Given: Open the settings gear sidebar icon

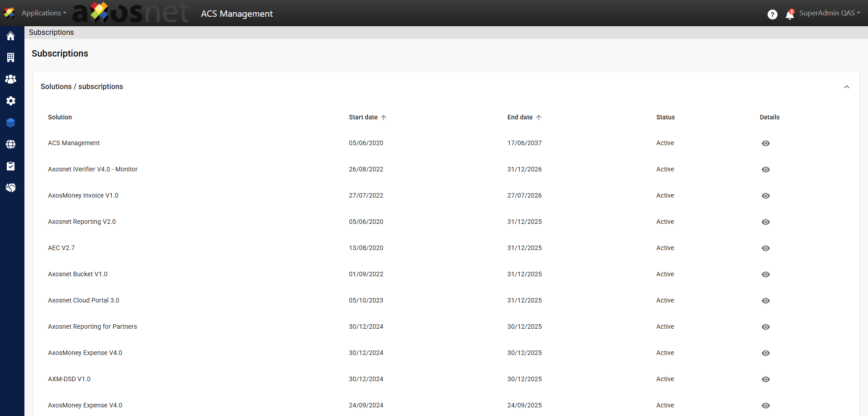Looking at the screenshot, I should tap(11, 101).
